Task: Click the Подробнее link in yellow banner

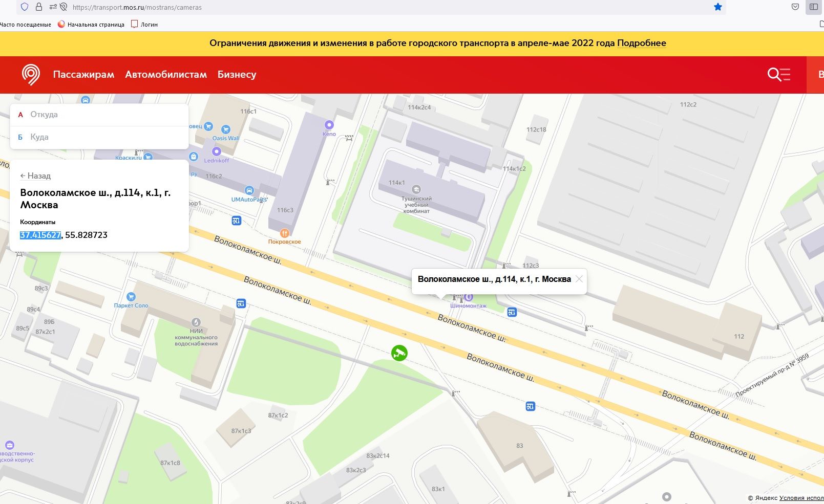Action: (x=641, y=43)
